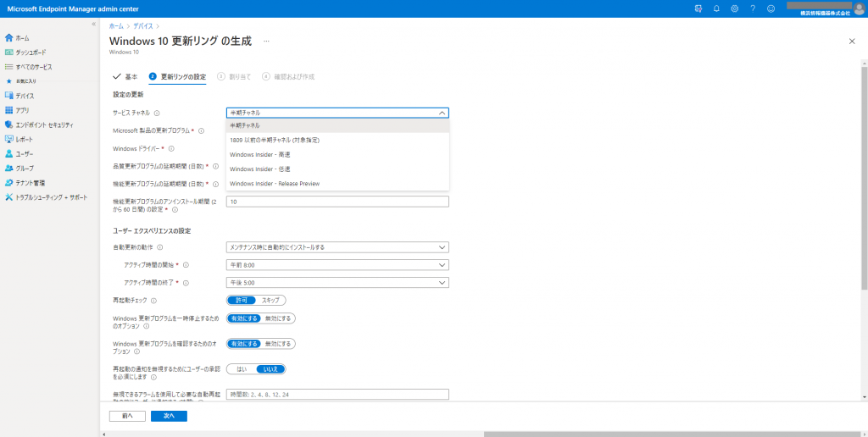
Task: Click info icon beside Windows ドライバー
Action: (x=171, y=148)
